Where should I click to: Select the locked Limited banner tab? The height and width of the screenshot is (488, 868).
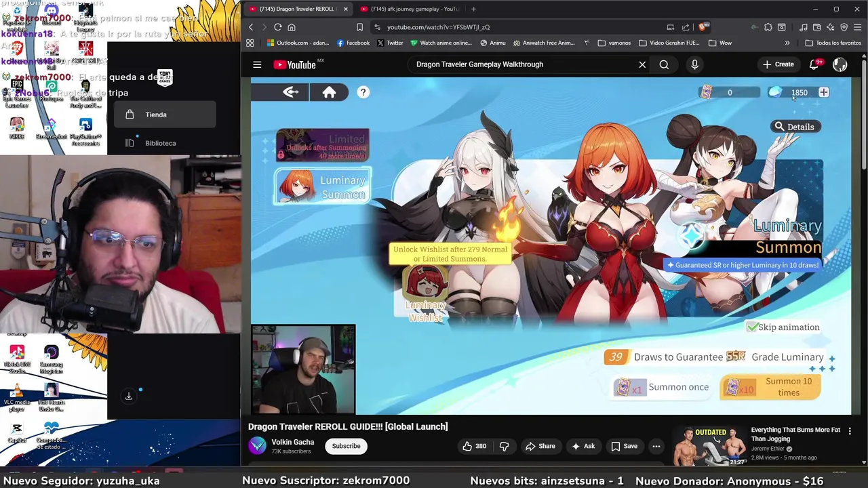point(323,146)
